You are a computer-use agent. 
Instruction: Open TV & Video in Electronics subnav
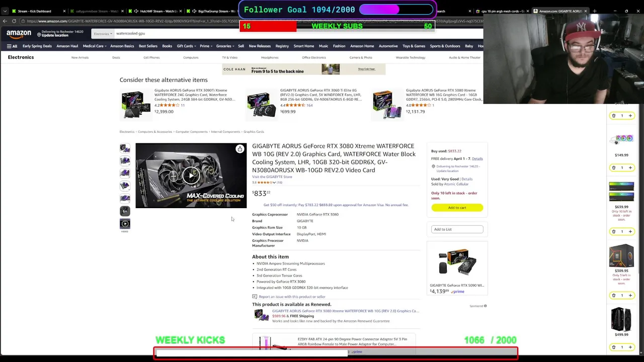(229, 58)
